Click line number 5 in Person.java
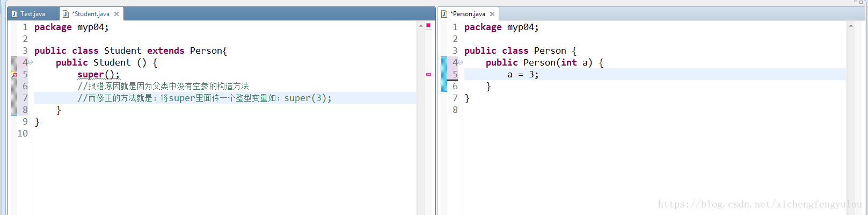868x215 pixels. pos(455,74)
